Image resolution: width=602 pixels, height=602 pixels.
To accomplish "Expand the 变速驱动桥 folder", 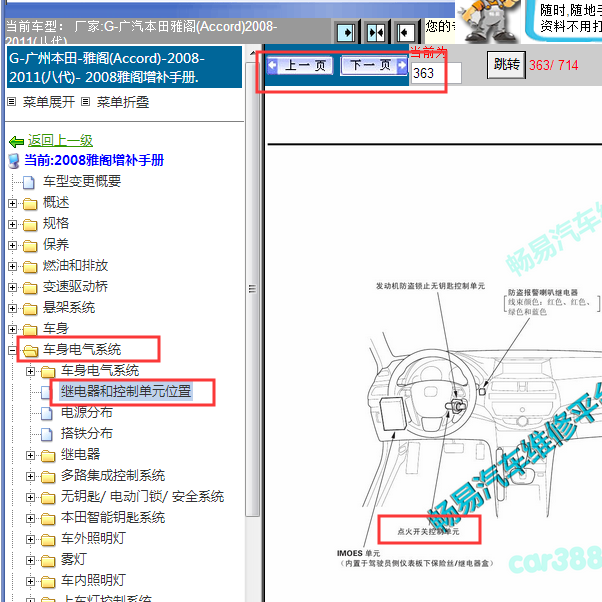I will pyautogui.click(x=12, y=287).
